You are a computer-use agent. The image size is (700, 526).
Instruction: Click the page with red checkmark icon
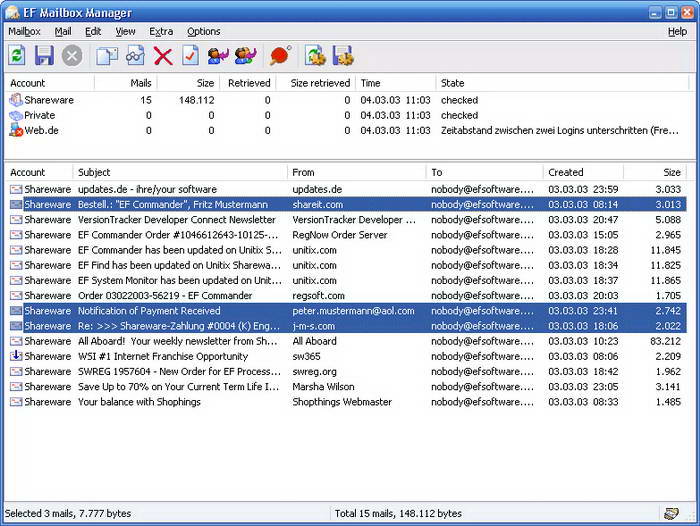tap(190, 56)
